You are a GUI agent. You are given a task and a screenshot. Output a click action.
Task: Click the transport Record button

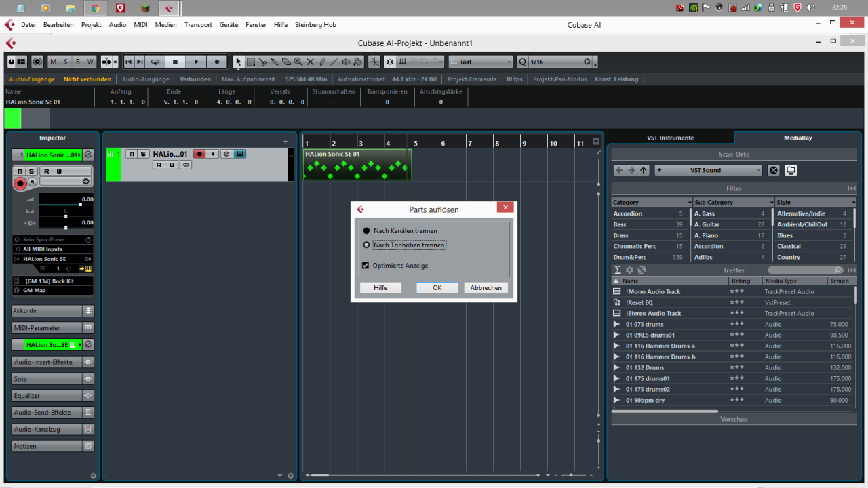point(217,62)
